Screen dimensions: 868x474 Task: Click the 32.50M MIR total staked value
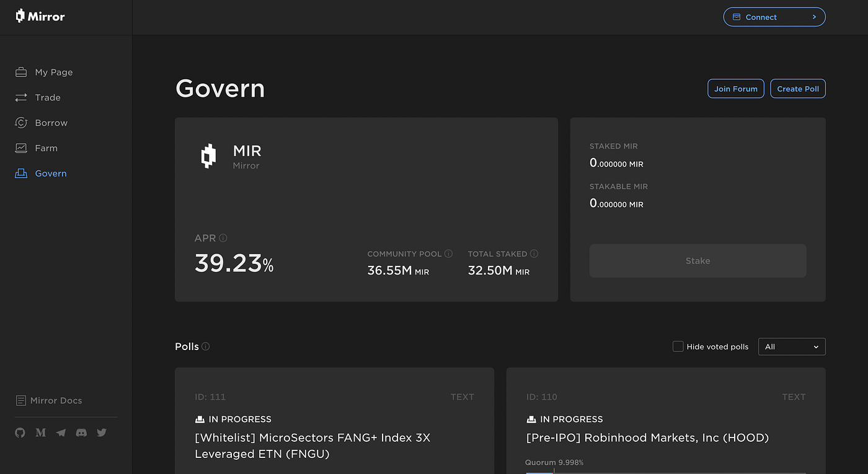[x=498, y=271]
